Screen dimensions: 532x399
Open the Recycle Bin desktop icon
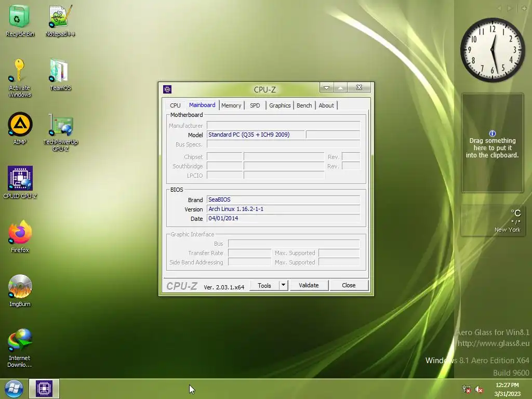click(x=20, y=20)
